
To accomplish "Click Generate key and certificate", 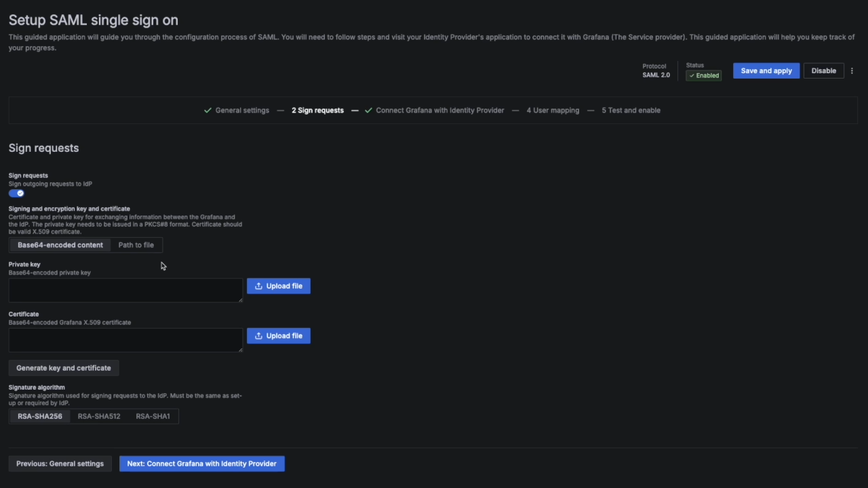I will tap(63, 367).
